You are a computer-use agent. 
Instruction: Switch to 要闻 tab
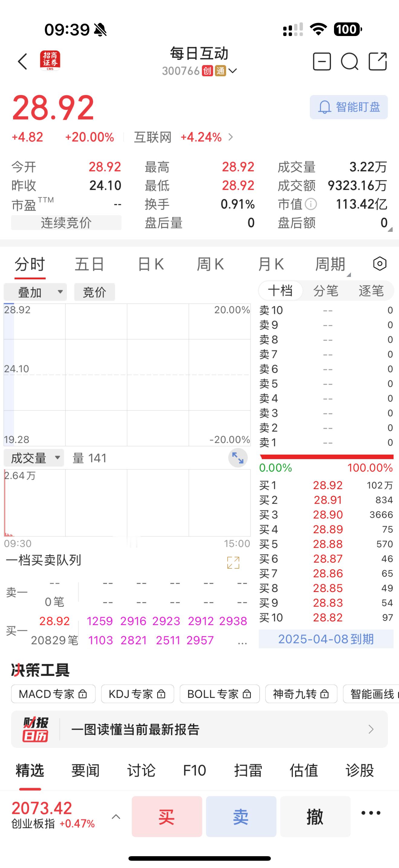[86, 771]
